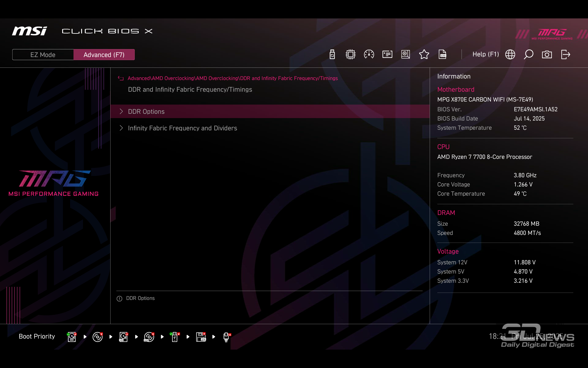Click page title DDR and Infinity Fabric Frequency/Timings
The height and width of the screenshot is (368, 588).
coord(190,90)
